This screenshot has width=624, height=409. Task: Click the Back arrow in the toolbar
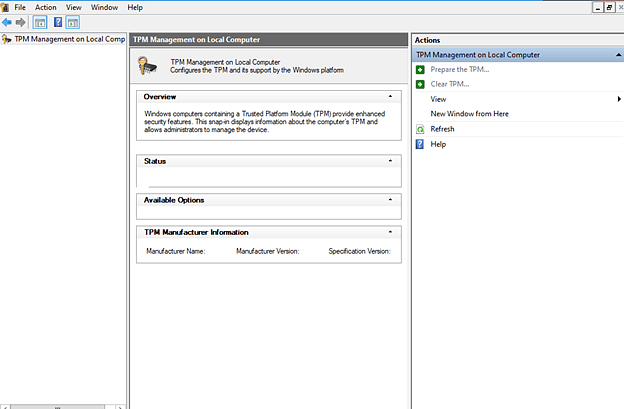coord(7,22)
